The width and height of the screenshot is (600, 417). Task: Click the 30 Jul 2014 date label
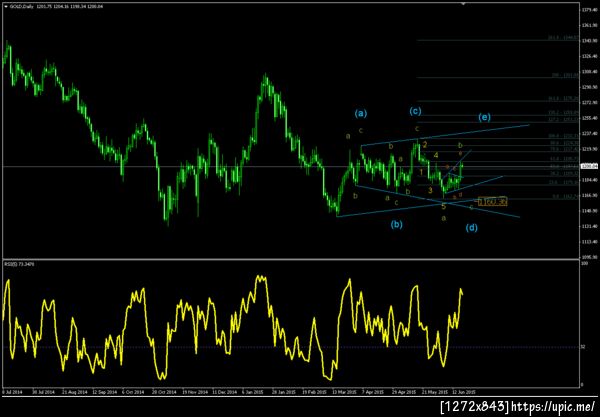pyautogui.click(x=42, y=392)
